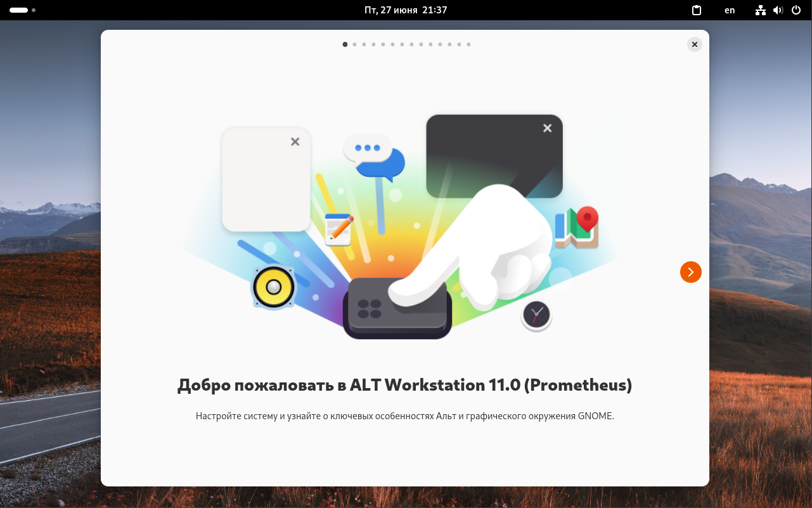Screen dimensions: 812x508
Task: Select the second-to-last page indicator dot
Action: coord(459,44)
